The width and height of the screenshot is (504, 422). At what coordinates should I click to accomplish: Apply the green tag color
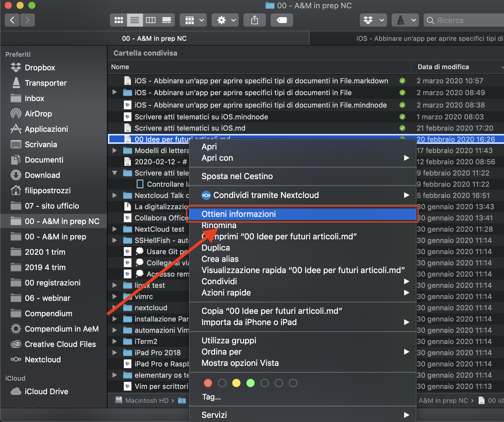click(x=251, y=383)
